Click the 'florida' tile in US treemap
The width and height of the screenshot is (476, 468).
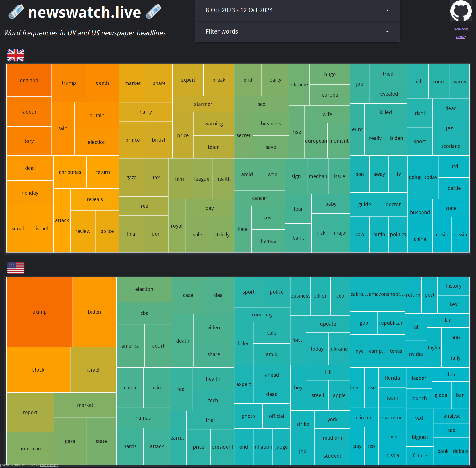(392, 378)
